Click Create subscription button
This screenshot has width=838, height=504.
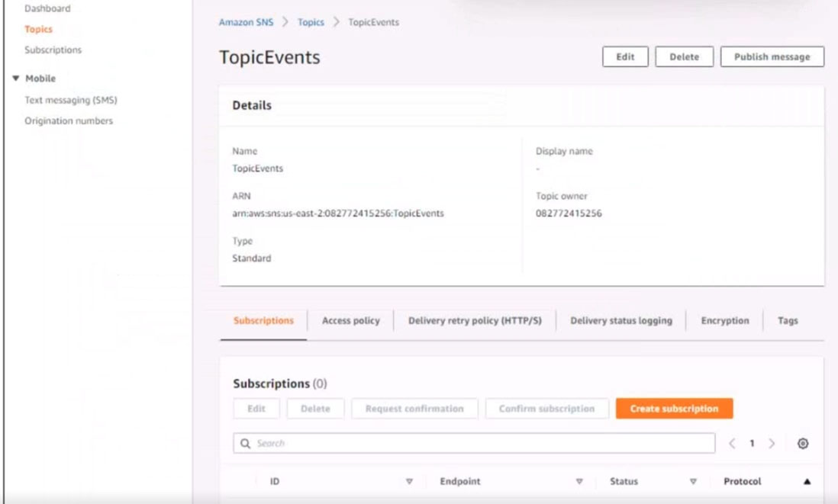pos(674,409)
